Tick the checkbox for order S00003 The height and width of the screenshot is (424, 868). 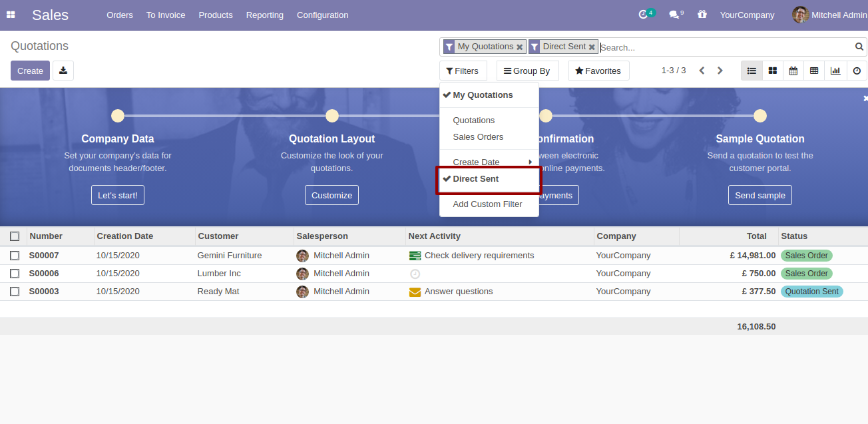[x=15, y=292]
